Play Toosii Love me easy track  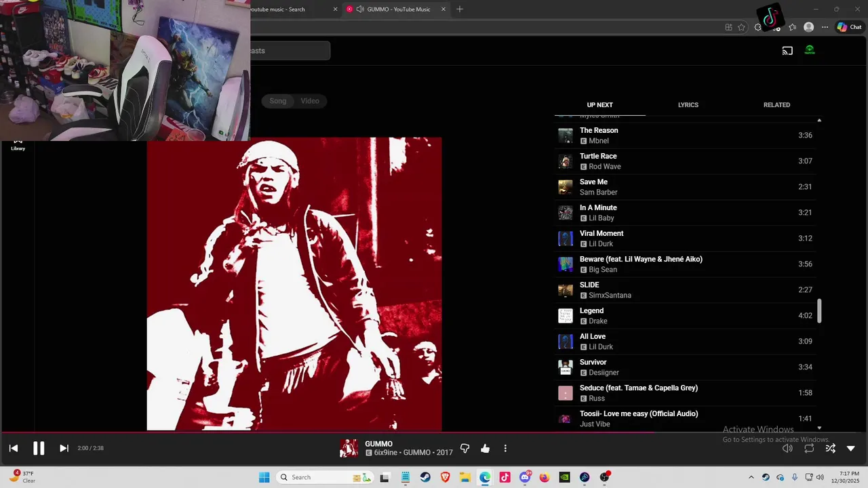(x=685, y=419)
